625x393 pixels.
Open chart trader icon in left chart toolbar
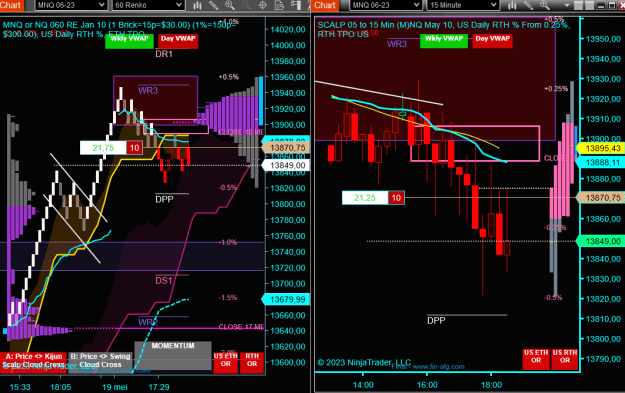[296, 5]
